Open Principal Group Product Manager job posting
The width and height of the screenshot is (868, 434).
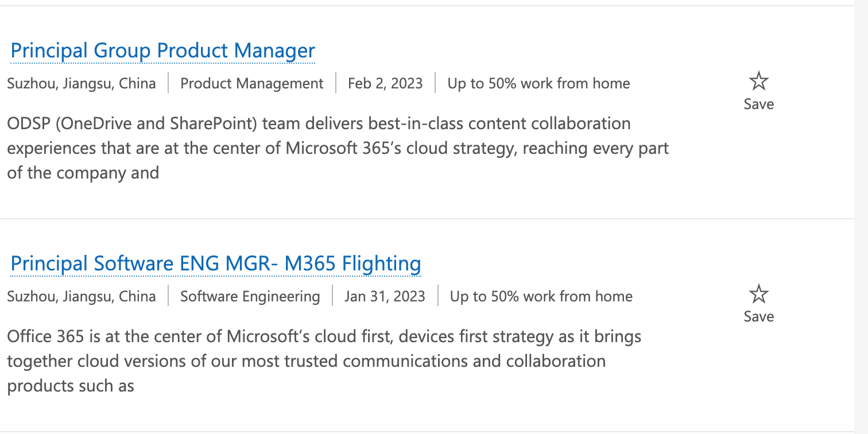coord(163,51)
